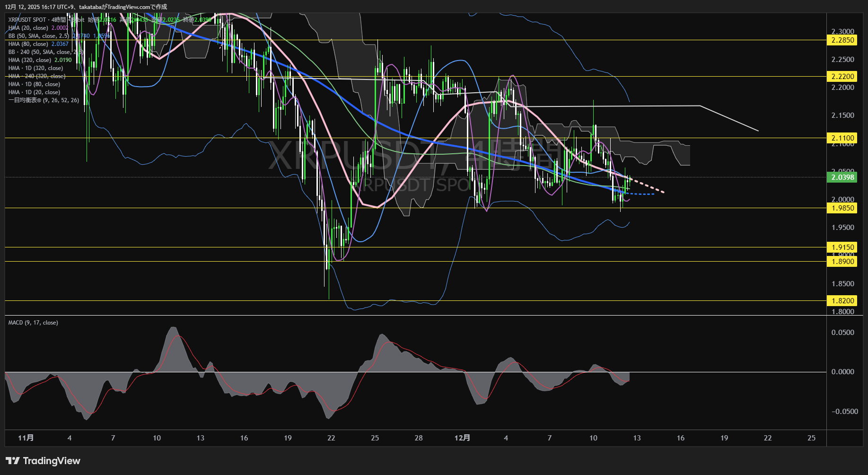Click the HMA · 1D (20, close) legend

(x=34, y=92)
